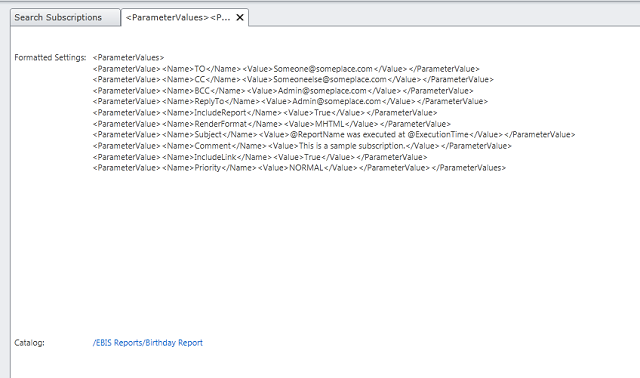Select the Comment sample subscription line
Image resolution: width=640 pixels, height=378 pixels.
coord(302,146)
